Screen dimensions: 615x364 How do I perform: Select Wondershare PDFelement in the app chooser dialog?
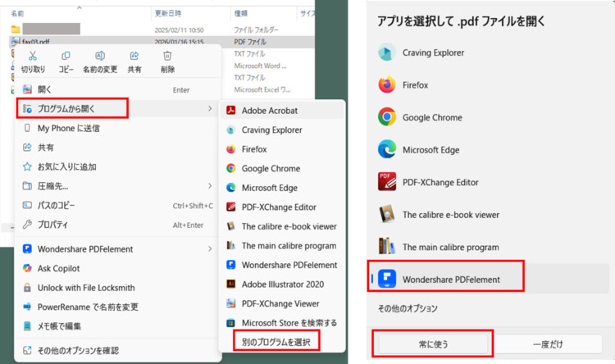[x=489, y=280]
